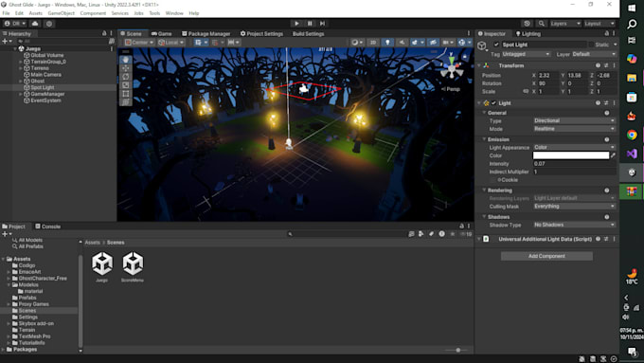
Task: Toggle the Spot Light active checkbox
Action: tap(496, 45)
